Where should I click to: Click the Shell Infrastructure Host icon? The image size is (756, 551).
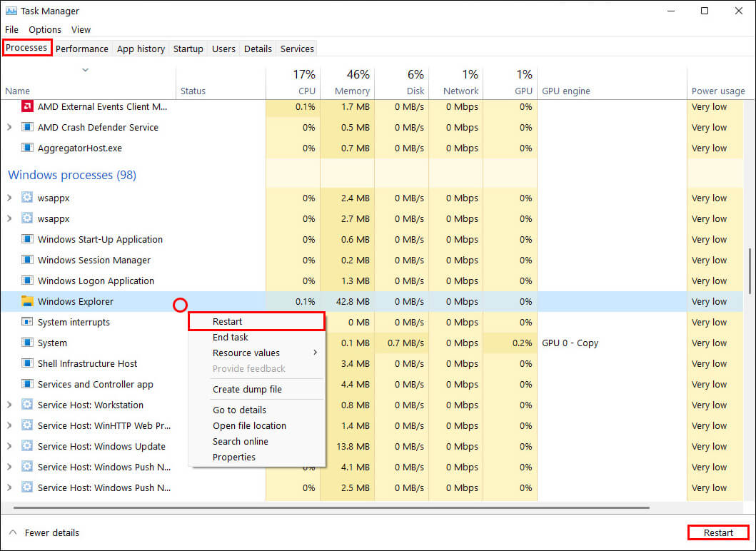27,363
